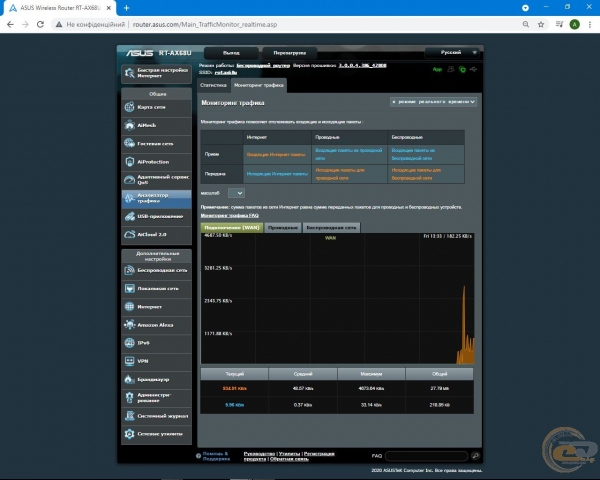Click the Help & Support question-mark icon
This screenshot has height=480, width=600.
point(198,456)
